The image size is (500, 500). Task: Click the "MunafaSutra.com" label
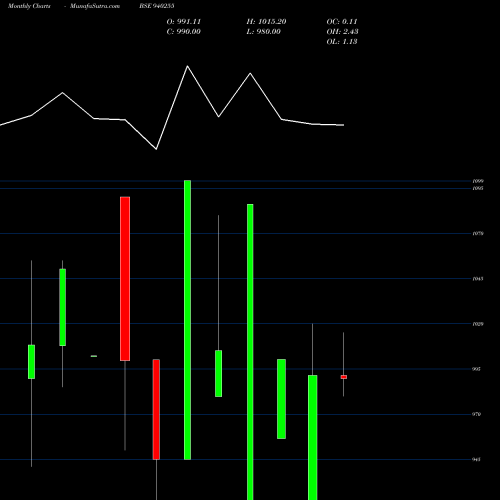[x=95, y=6]
